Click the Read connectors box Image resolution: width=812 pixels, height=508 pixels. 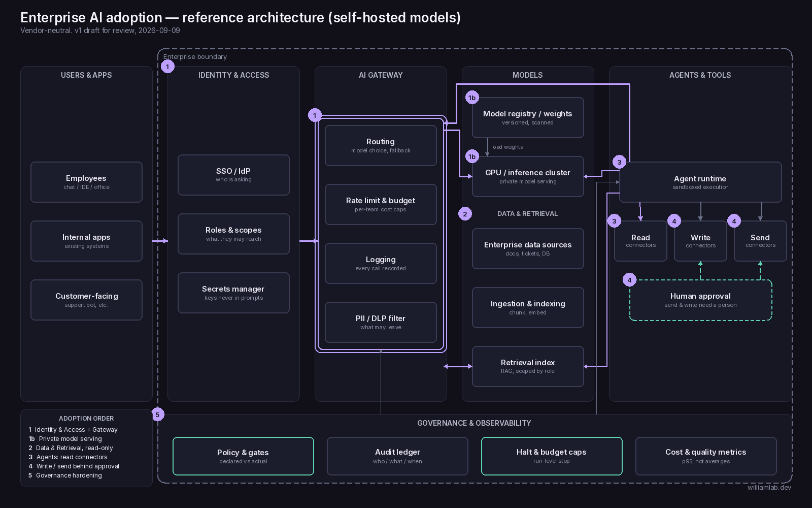[x=640, y=241]
